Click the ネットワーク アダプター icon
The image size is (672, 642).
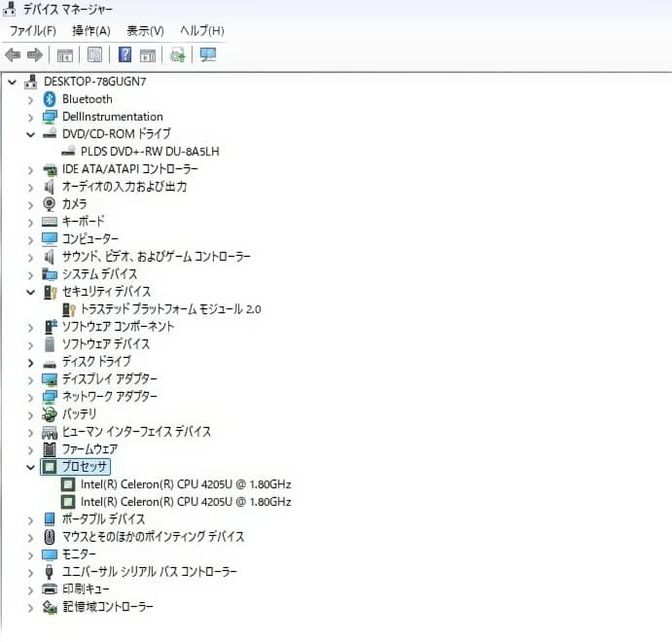[50, 397]
